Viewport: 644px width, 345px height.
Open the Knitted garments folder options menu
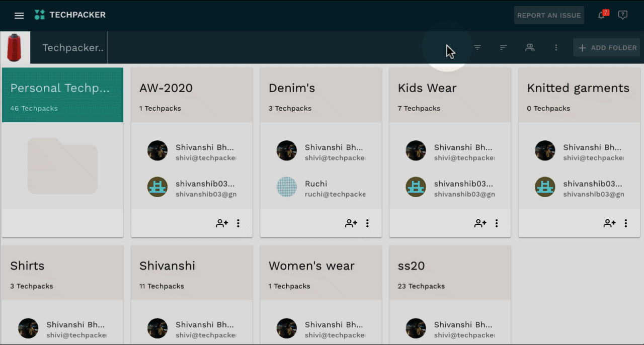point(626,223)
